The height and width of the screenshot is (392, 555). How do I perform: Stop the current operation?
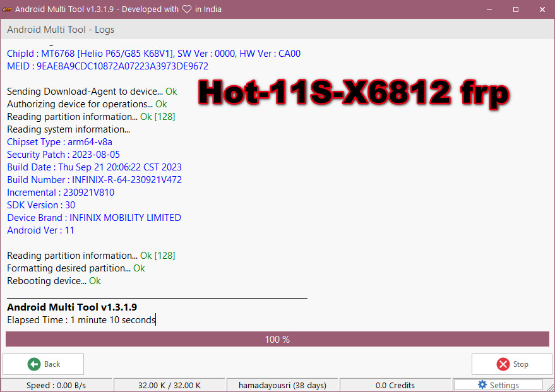click(512, 364)
